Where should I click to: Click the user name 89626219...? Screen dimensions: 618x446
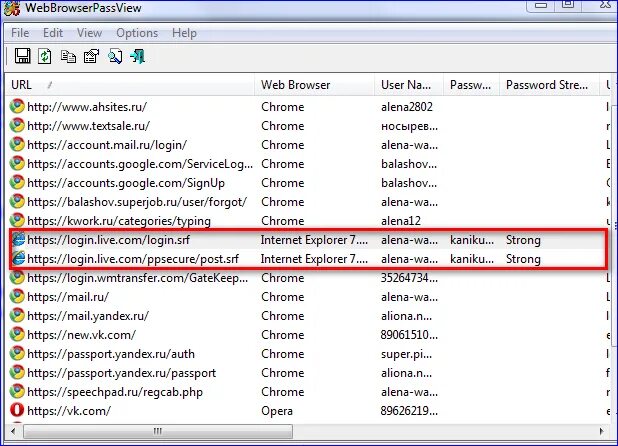point(409,411)
